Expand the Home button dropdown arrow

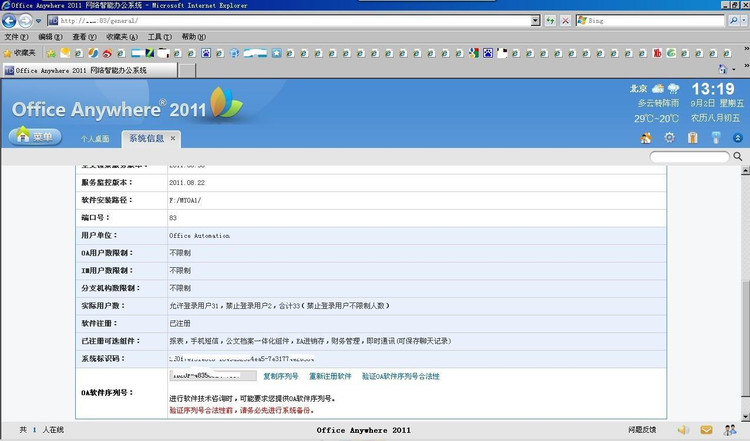coord(734,70)
